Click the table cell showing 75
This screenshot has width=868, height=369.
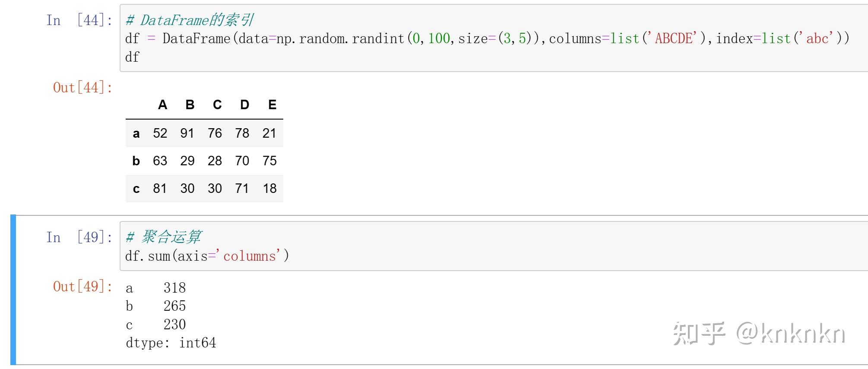click(x=269, y=161)
